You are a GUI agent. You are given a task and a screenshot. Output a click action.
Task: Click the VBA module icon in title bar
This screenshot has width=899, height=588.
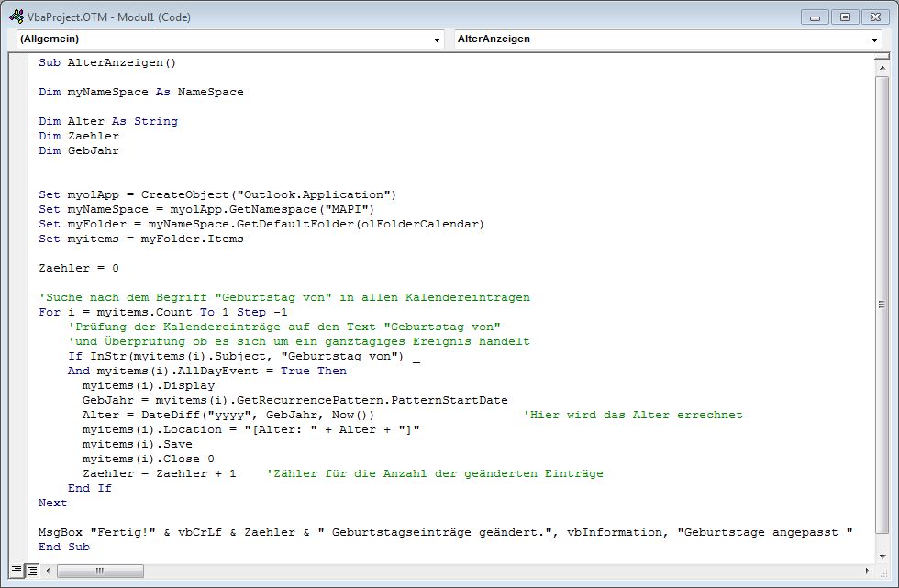click(17, 17)
